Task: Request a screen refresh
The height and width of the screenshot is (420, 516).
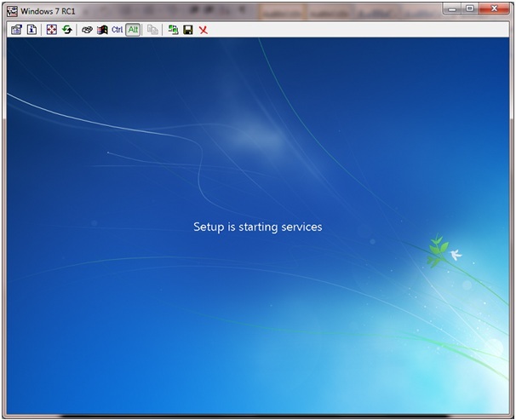Action: point(67,30)
